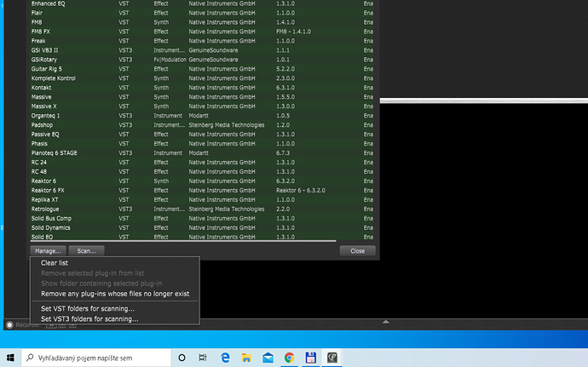Select Remove any plug-ins whose files no longer exist

pos(115,294)
